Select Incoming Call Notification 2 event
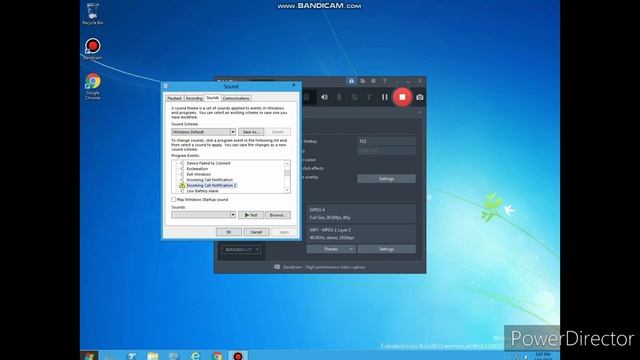 pyautogui.click(x=211, y=185)
